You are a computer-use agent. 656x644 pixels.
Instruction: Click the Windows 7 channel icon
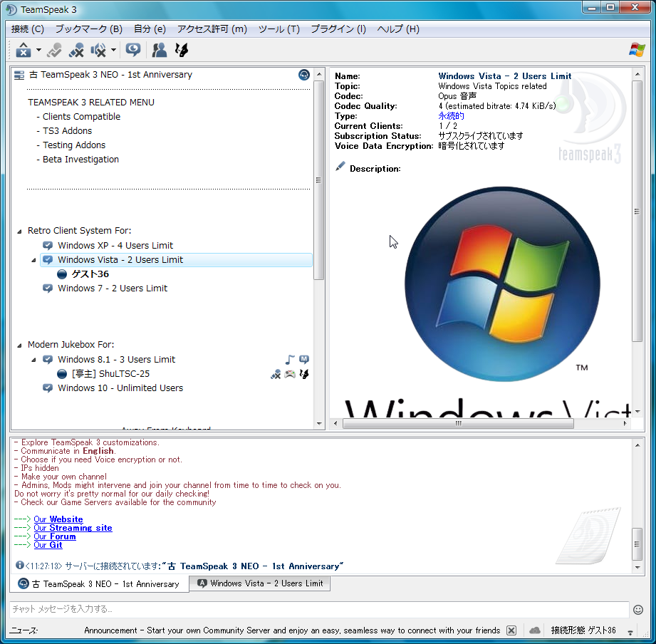48,289
